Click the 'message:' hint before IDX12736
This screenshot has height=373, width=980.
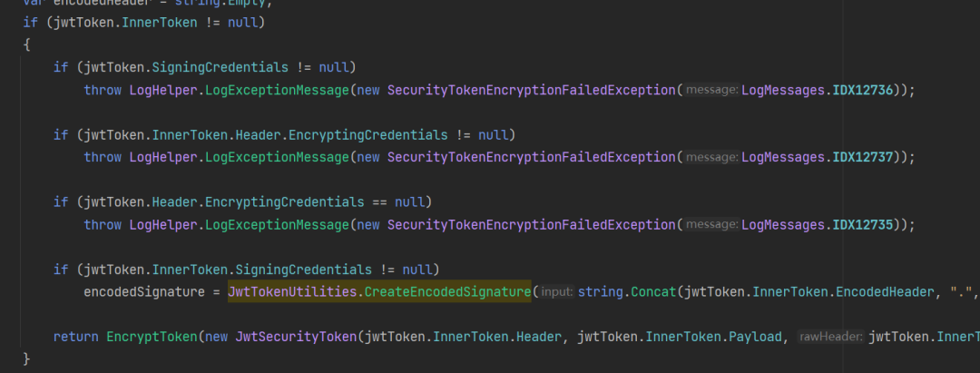(712, 90)
